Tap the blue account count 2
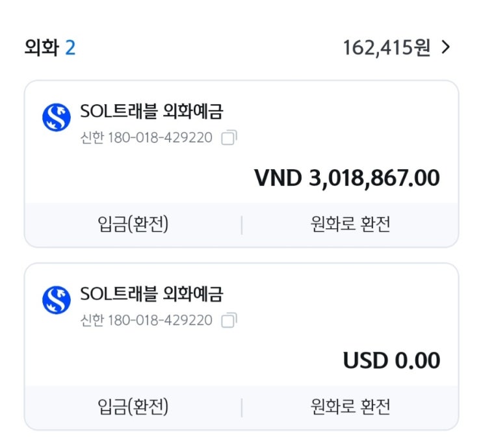 tap(70, 48)
